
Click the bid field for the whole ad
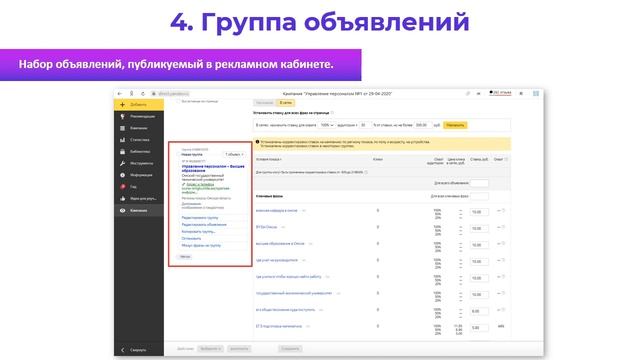click(x=479, y=183)
